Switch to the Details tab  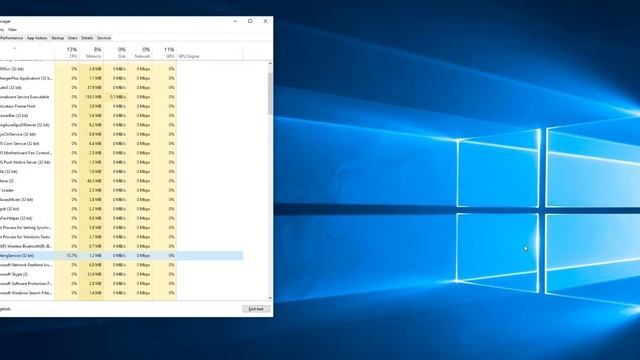pyautogui.click(x=87, y=38)
